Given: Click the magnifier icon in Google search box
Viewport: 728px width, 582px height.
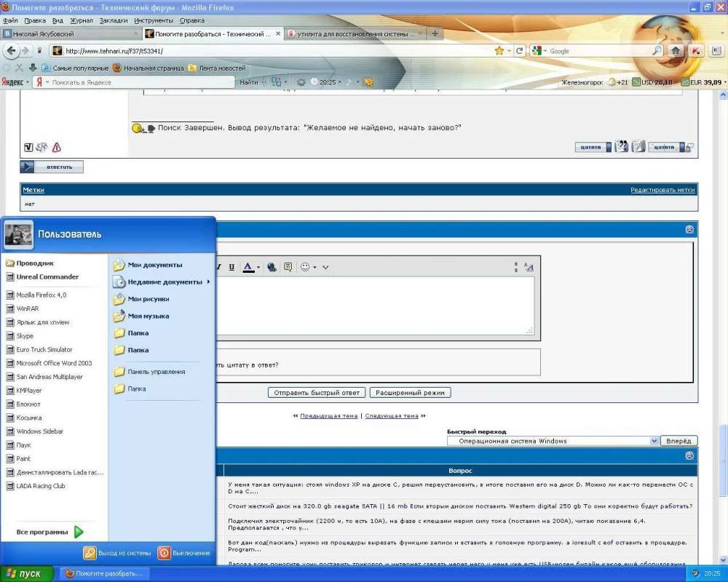Looking at the screenshot, I should coord(657,51).
